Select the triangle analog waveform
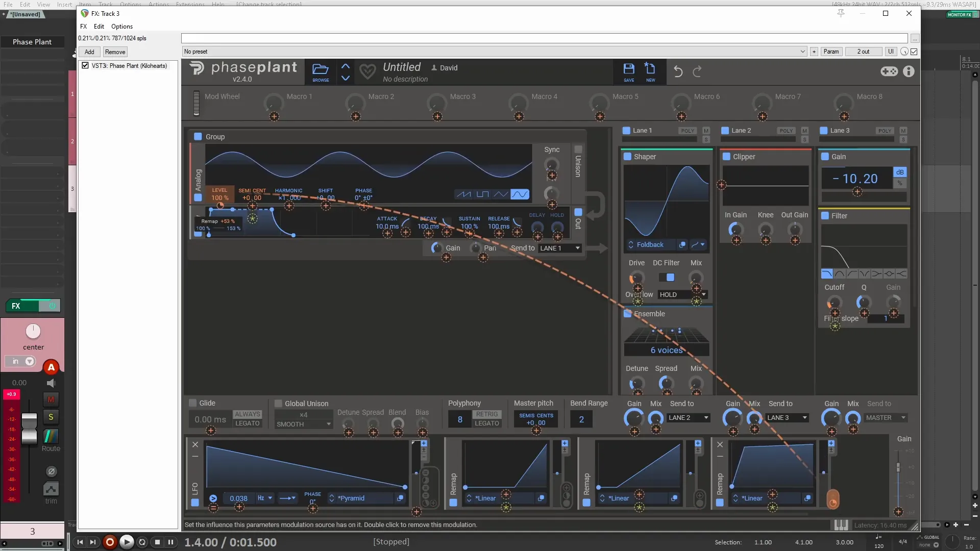This screenshot has width=980, height=551. [501, 194]
